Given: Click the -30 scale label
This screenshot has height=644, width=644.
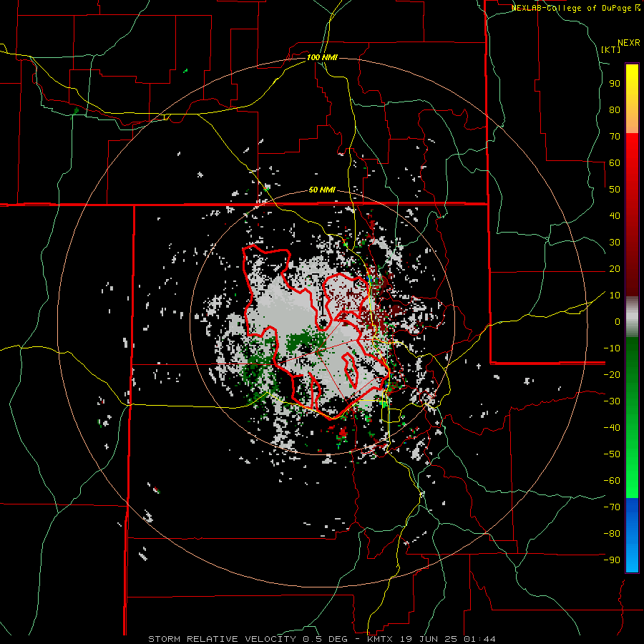Looking at the screenshot, I should [x=612, y=401].
